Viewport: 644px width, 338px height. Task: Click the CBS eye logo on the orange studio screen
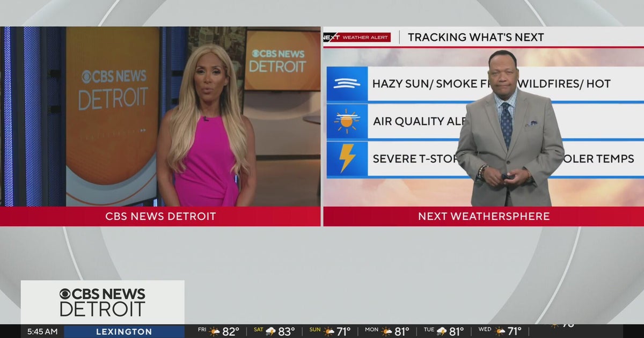tap(86, 77)
